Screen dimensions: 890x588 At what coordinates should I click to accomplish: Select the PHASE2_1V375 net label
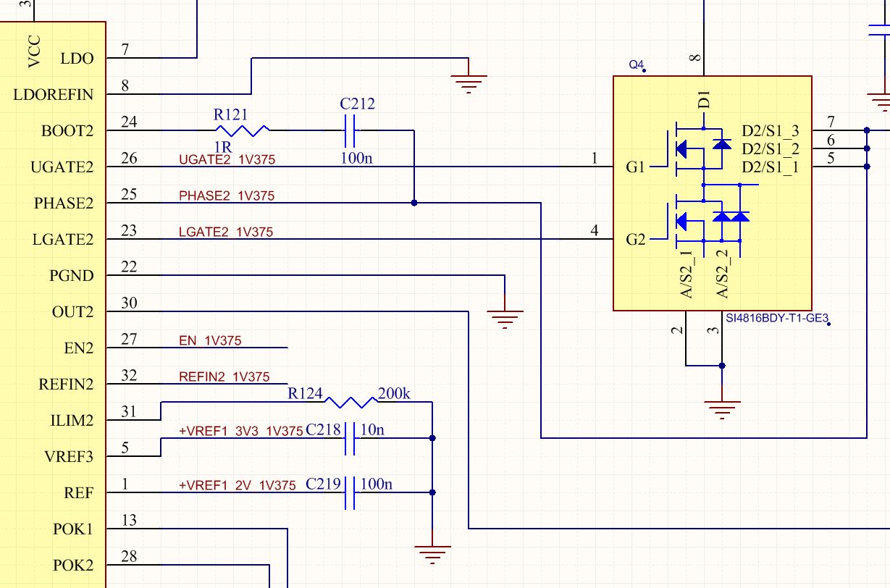[x=227, y=196]
